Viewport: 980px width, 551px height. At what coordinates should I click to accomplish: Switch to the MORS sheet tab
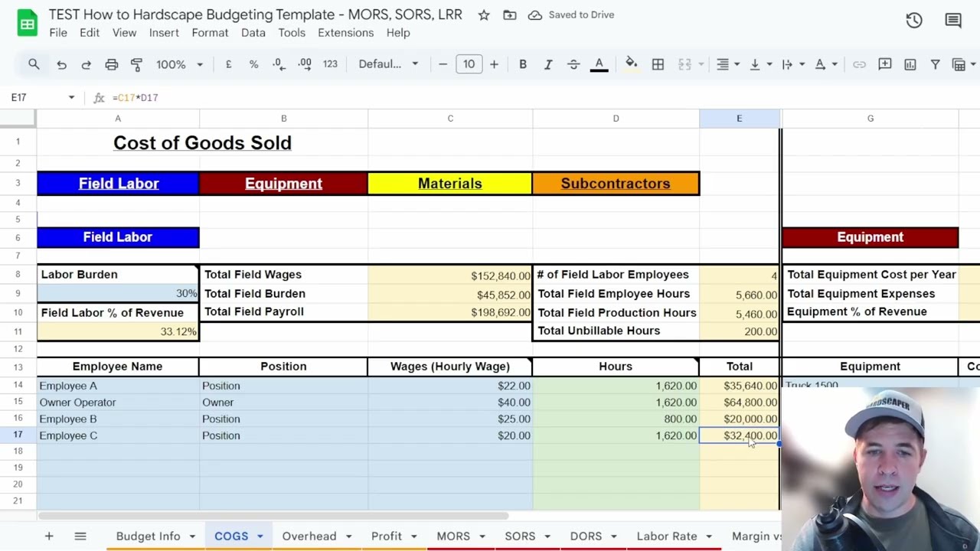pyautogui.click(x=453, y=536)
